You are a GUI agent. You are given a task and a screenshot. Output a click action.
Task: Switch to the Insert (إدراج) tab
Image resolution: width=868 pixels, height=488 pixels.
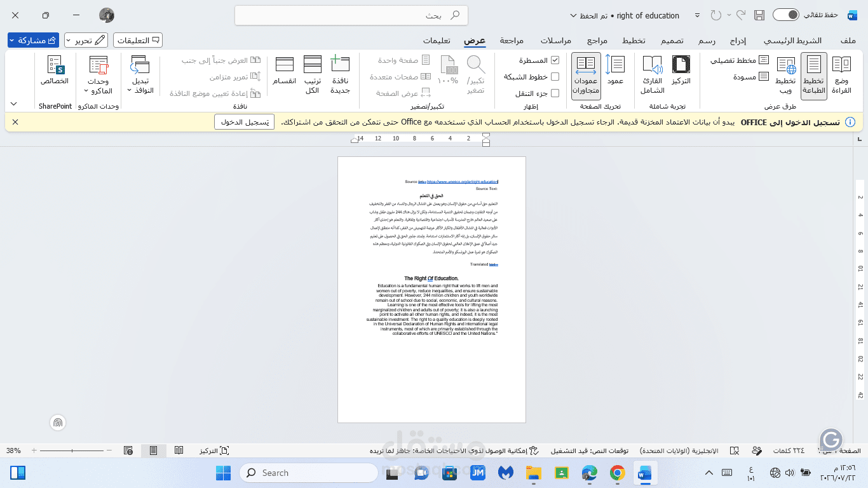pos(737,41)
